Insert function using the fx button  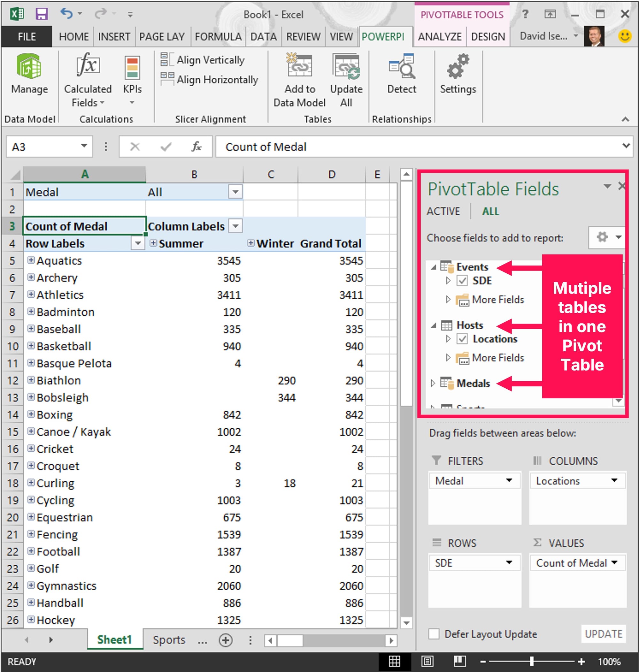[x=196, y=147]
